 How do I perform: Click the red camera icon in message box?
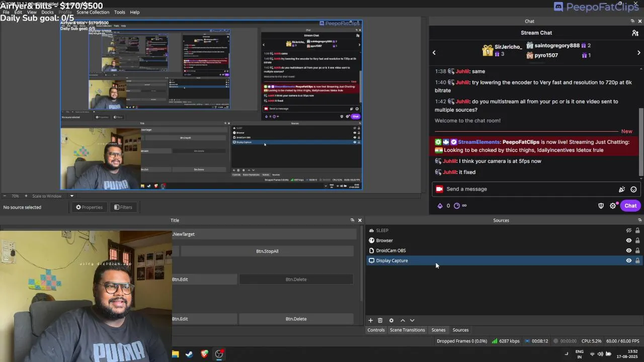coord(439,189)
